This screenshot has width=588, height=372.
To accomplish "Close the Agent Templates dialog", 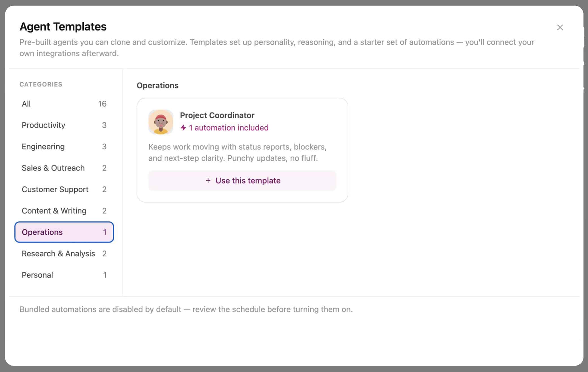I will 560,27.
